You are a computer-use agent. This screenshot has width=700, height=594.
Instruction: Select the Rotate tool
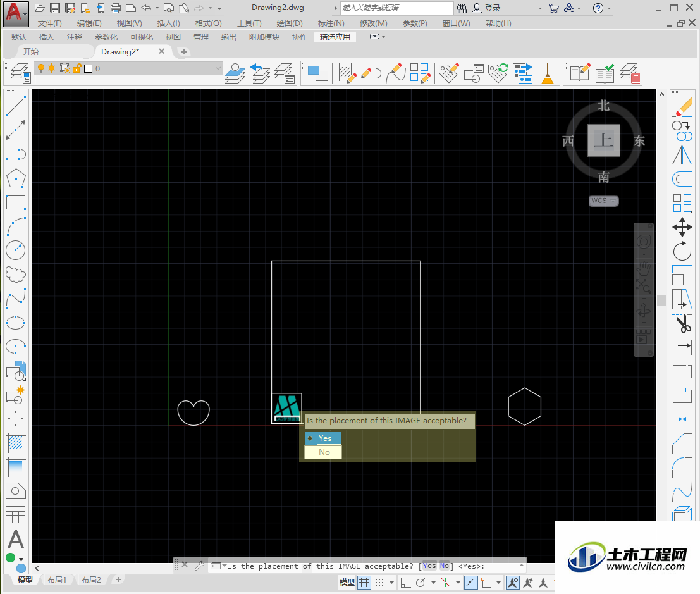(x=682, y=251)
